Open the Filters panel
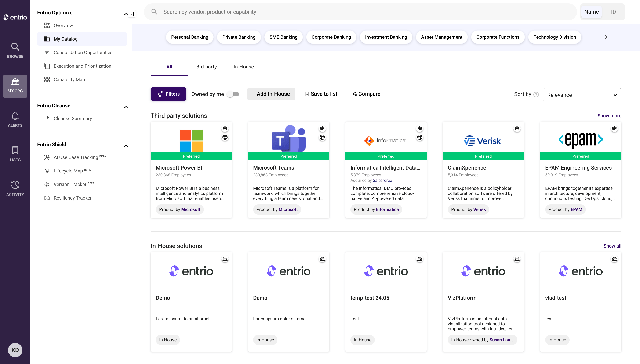The height and width of the screenshot is (364, 640). click(168, 94)
